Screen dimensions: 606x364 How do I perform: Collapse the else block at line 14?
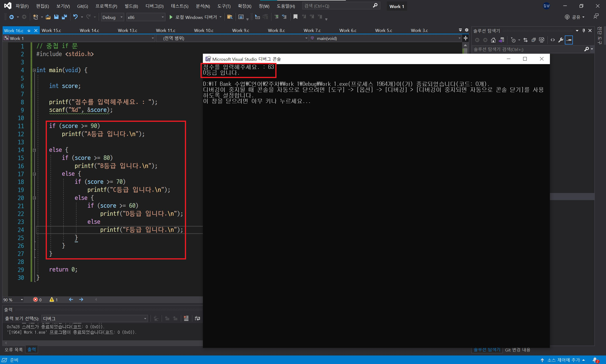[x=34, y=150]
